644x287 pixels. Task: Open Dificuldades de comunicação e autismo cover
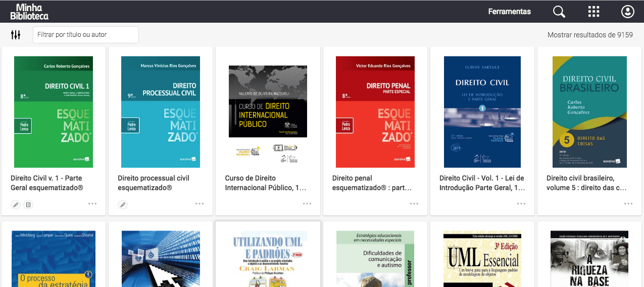(x=375, y=259)
